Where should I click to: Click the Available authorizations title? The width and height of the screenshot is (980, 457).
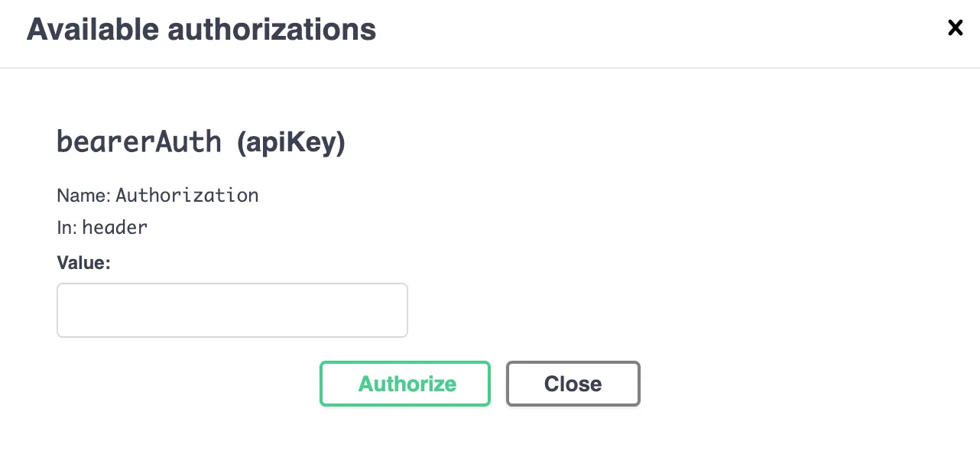coord(201,29)
